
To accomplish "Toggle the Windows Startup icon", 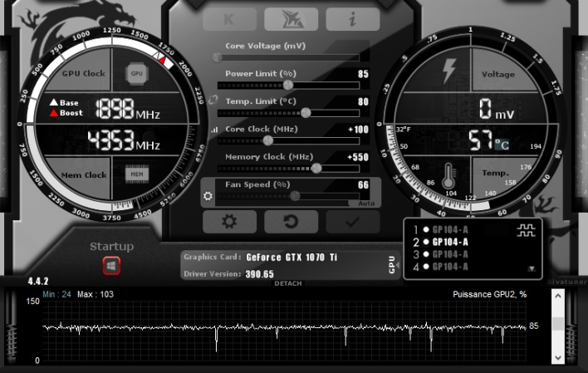I will (111, 266).
